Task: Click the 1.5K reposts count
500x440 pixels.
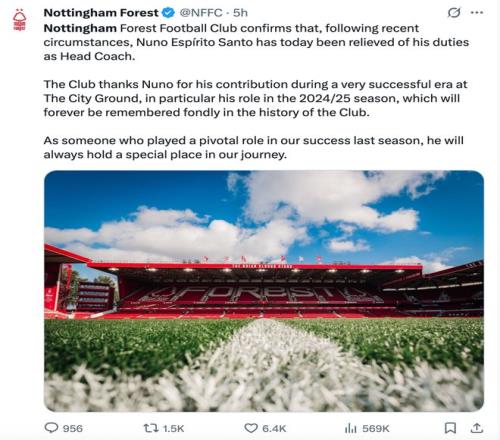Action: [173, 428]
